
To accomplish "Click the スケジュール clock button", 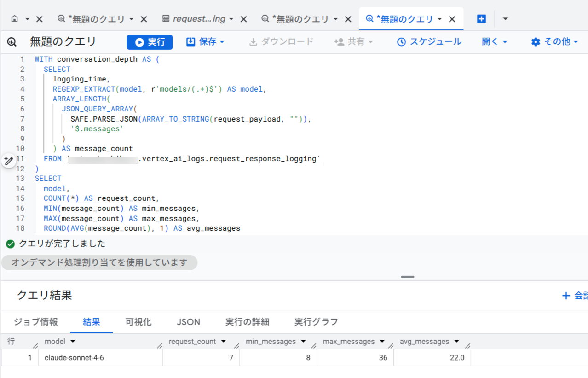I will [x=429, y=42].
